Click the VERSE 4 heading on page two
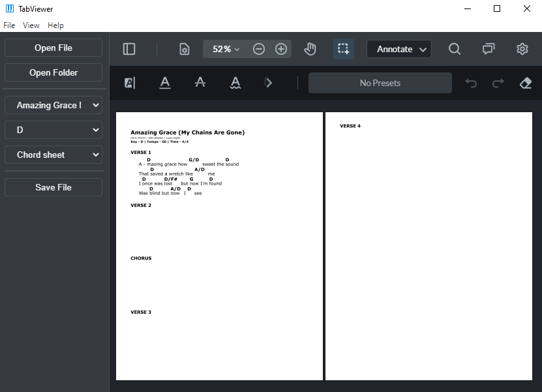Screen dimensions: 542x392 click(350, 126)
